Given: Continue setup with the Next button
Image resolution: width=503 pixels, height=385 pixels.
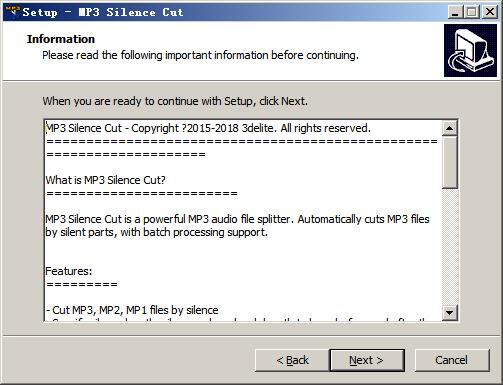Looking at the screenshot, I should click(x=367, y=360).
